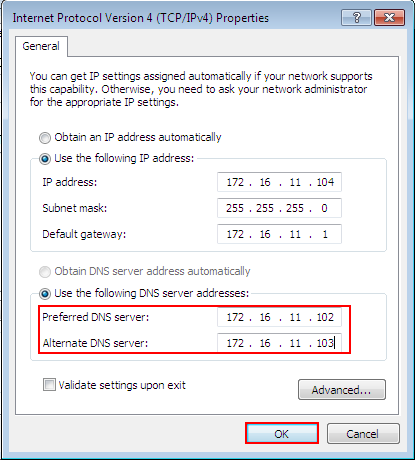This screenshot has width=415, height=460.
Task: Choose Use the following DNS server addresses
Action: point(144,293)
